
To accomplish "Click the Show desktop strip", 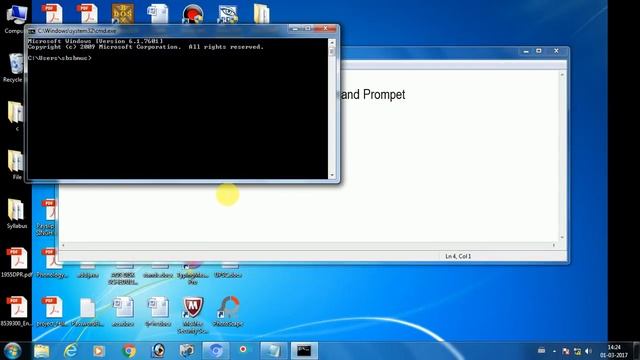I will point(636,351).
